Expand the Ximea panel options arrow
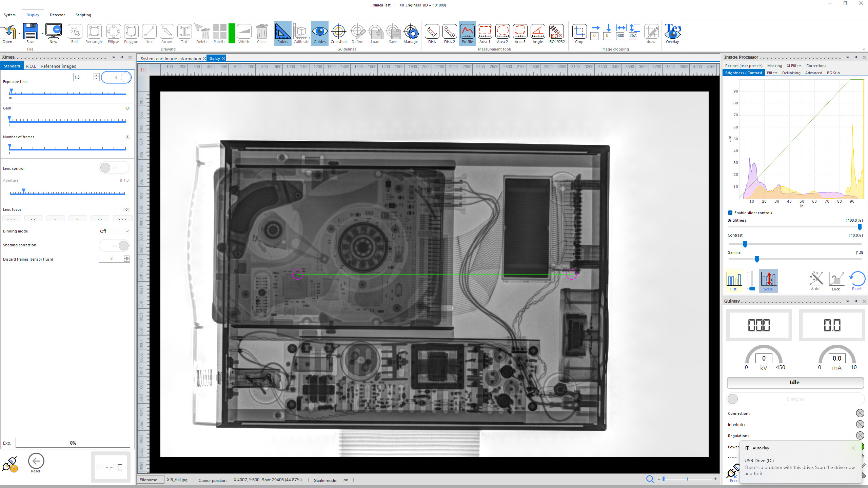 [114, 57]
